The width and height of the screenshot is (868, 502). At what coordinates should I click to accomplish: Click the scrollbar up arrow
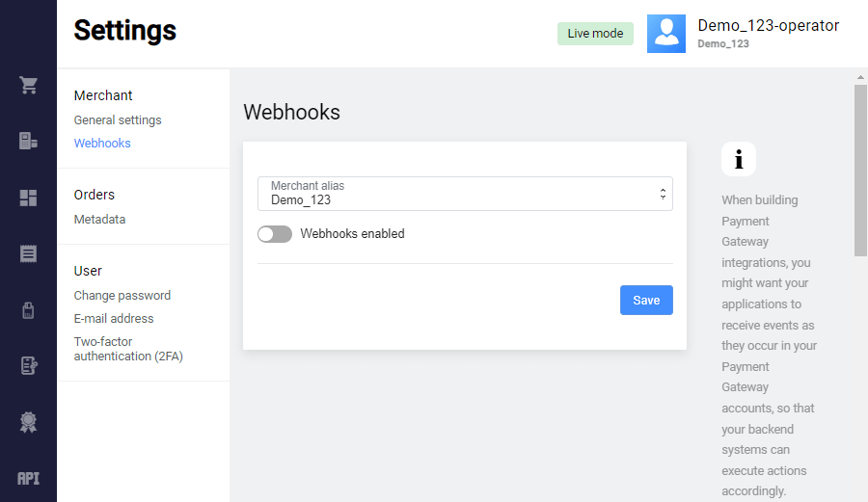pyautogui.click(x=860, y=77)
